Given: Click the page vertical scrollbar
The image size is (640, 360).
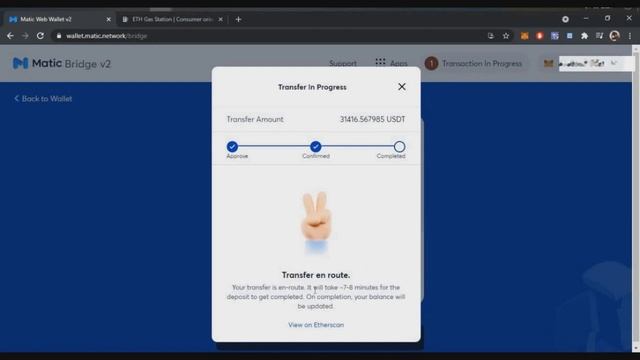Looking at the screenshot, I should tap(636, 198).
